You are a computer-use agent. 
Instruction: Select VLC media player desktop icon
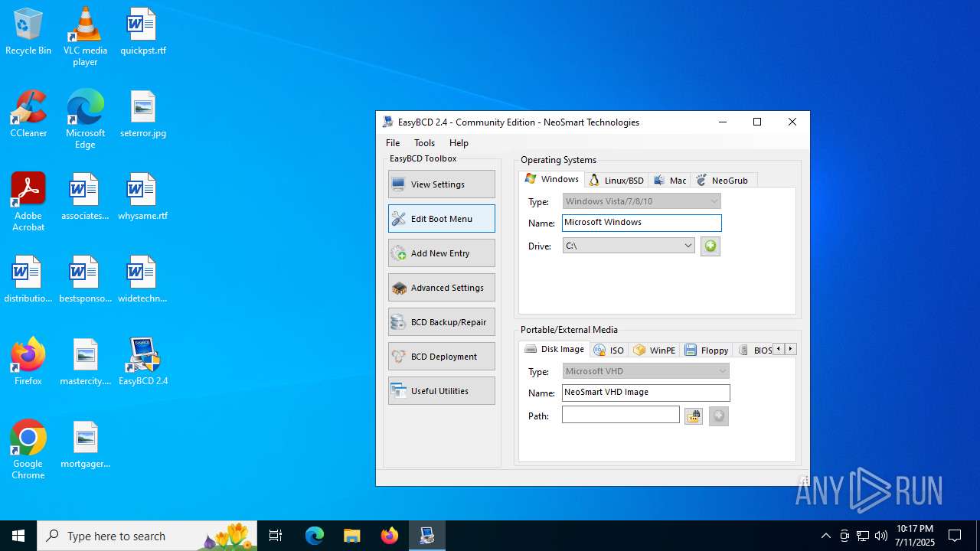pos(85,37)
